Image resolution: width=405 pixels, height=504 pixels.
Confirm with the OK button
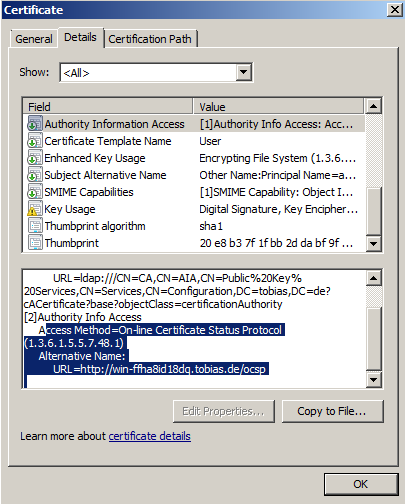click(x=361, y=484)
